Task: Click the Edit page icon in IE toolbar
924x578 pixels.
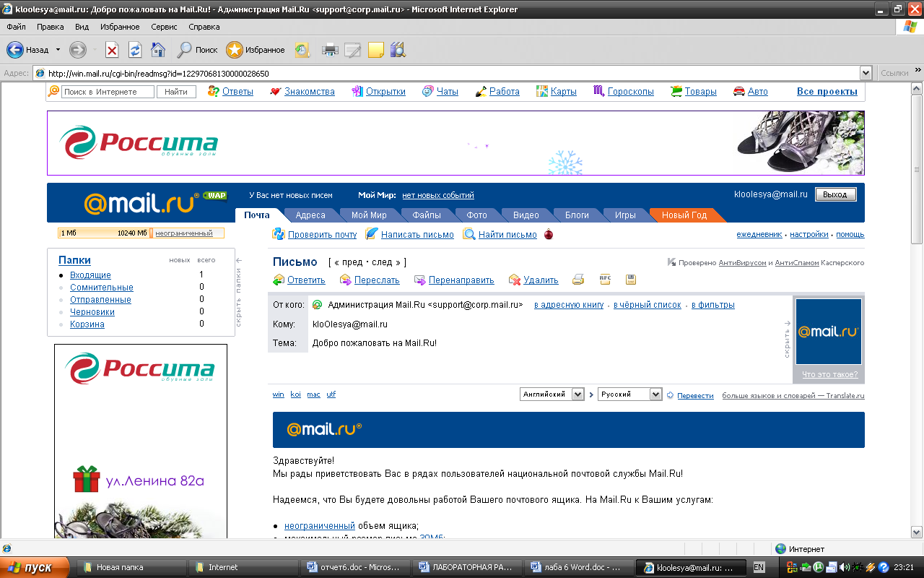Action: [352, 50]
